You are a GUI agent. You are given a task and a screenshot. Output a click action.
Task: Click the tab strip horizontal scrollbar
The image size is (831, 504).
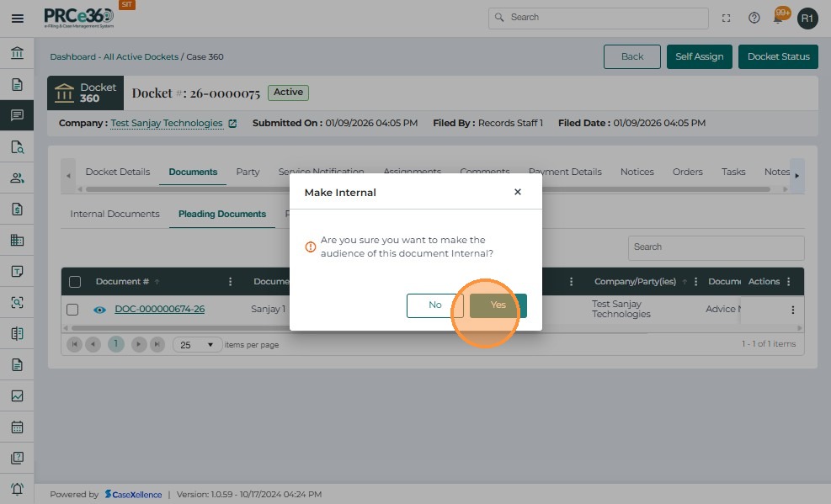pyautogui.click(x=428, y=189)
